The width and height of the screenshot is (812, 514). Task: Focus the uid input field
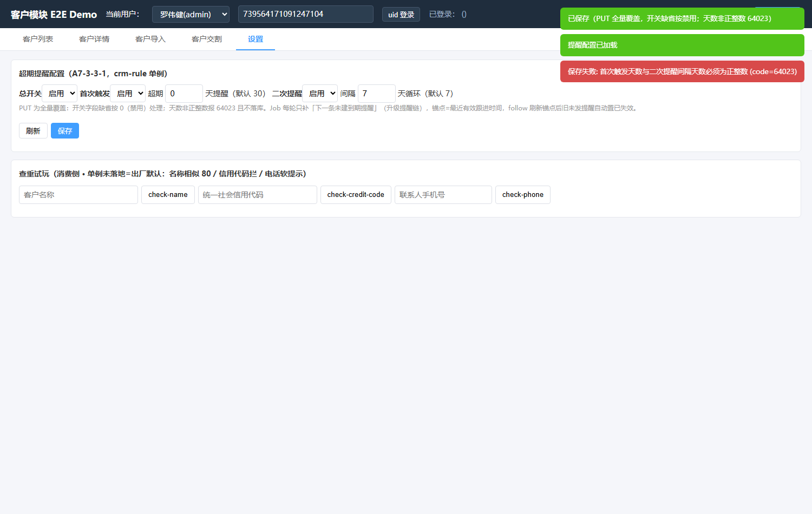(x=306, y=14)
